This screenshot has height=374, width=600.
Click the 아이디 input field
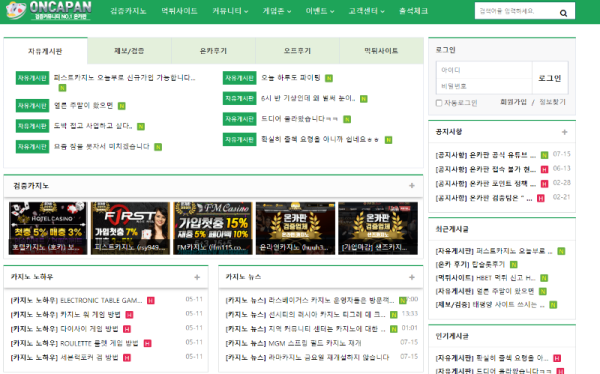coord(484,70)
